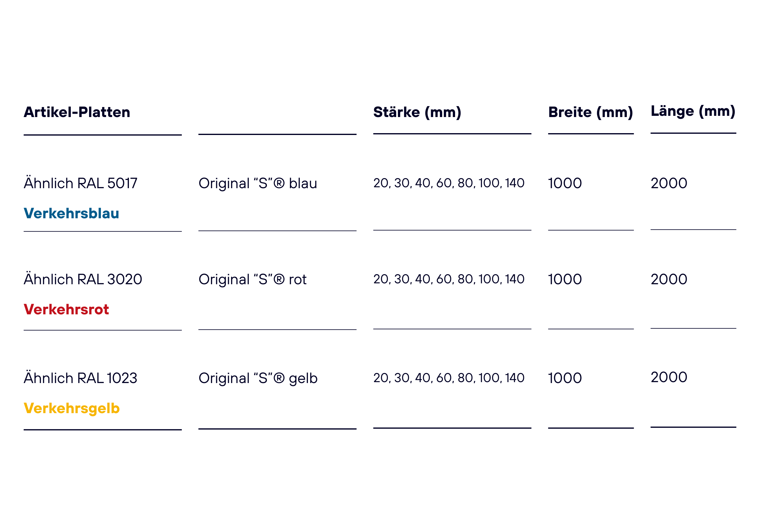The image size is (760, 532).
Task: Click the thickness values in the rot row
Action: tap(449, 279)
